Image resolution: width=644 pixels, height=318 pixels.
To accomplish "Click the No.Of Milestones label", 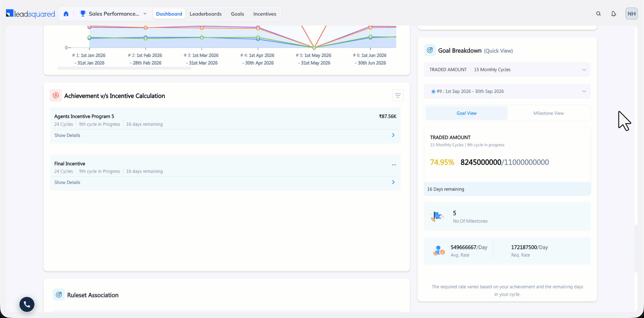I will [x=470, y=221].
